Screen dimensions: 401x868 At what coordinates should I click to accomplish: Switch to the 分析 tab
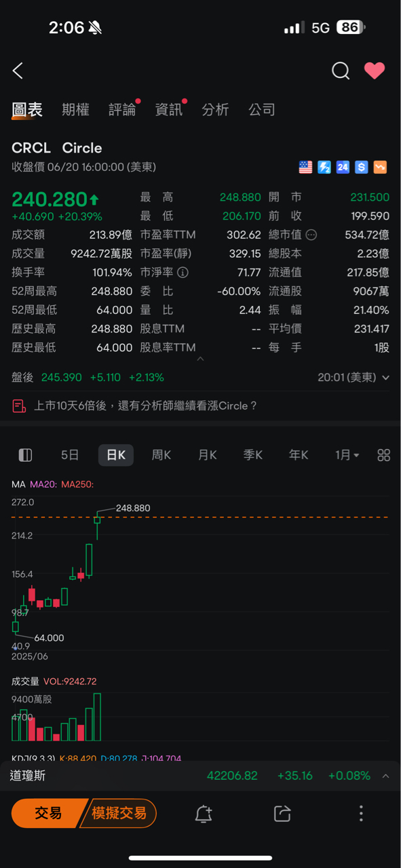click(215, 110)
